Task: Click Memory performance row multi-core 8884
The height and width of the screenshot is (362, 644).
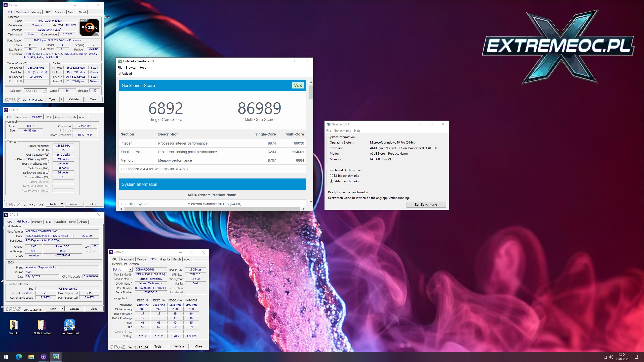Action: coord(300,160)
